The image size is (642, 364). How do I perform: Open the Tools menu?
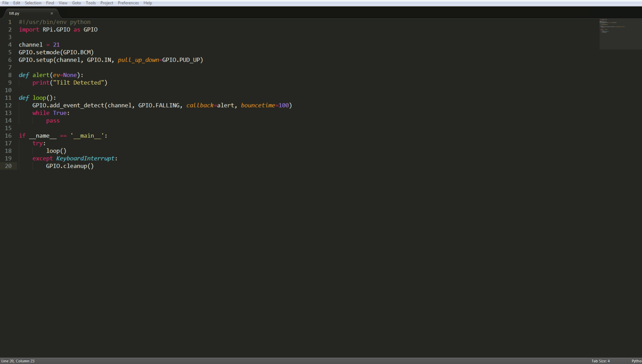click(91, 3)
